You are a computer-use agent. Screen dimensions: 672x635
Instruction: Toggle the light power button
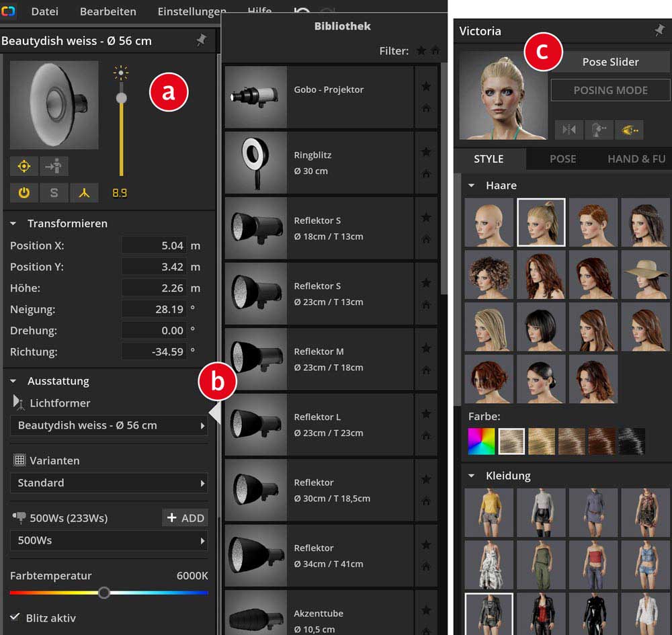(x=24, y=193)
